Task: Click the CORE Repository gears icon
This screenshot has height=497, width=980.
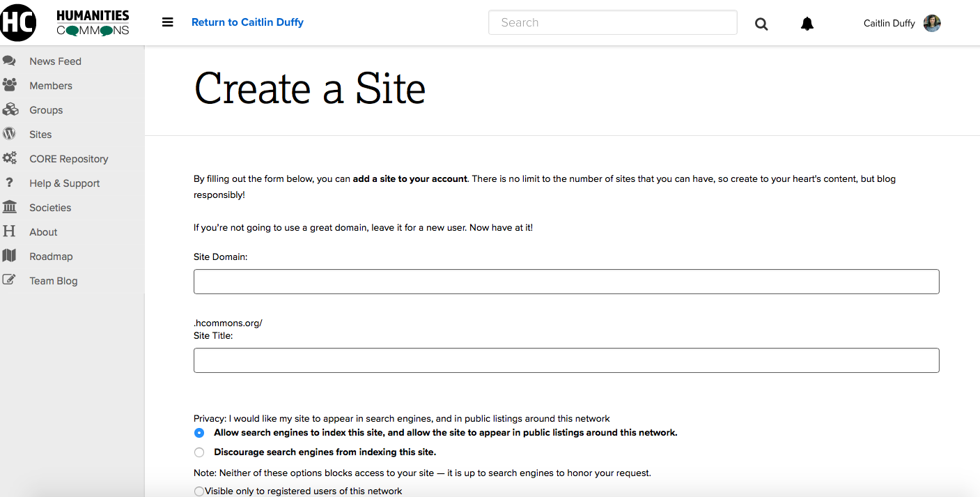Action: coord(10,159)
